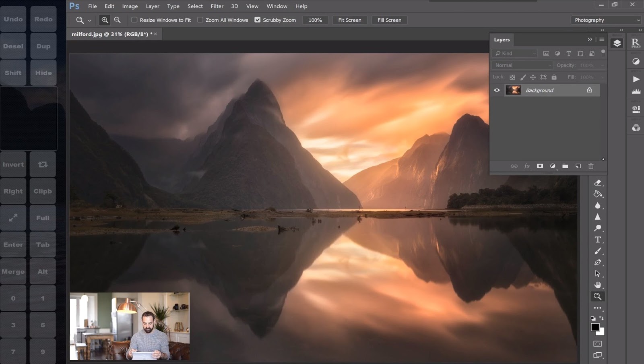Select the Pen tool
This screenshot has width=644, height=364.
click(598, 263)
